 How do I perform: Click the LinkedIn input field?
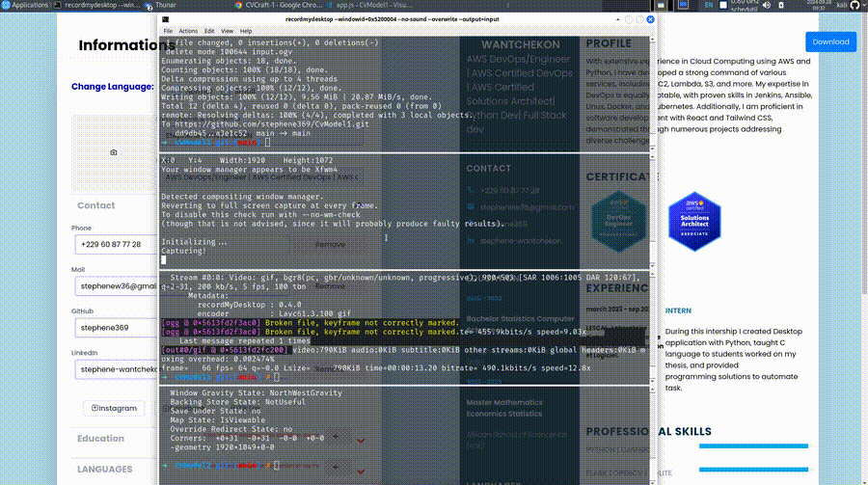pyautogui.click(x=116, y=369)
